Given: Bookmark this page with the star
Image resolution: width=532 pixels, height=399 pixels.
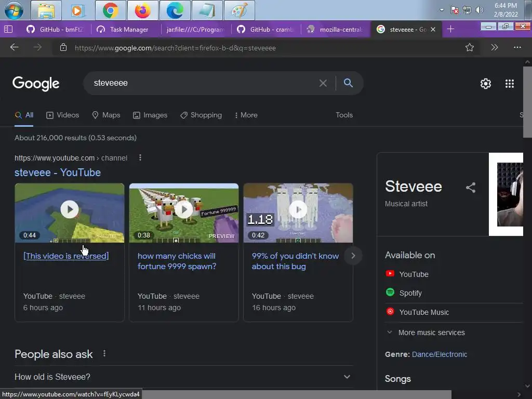Looking at the screenshot, I should point(470,47).
